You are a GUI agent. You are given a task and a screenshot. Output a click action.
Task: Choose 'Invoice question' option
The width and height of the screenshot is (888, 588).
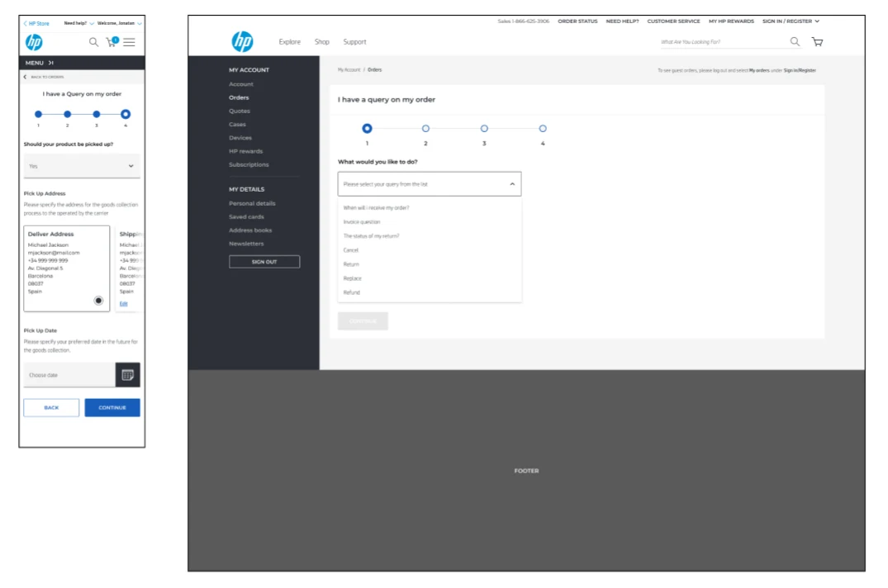point(362,222)
